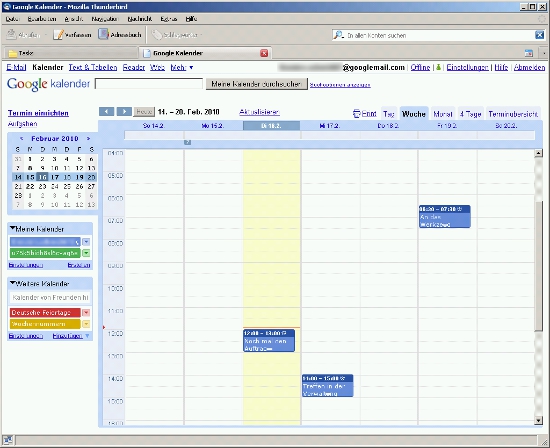Clear the search box with X icon
Screen dimensions: 550x448
[x=539, y=35]
